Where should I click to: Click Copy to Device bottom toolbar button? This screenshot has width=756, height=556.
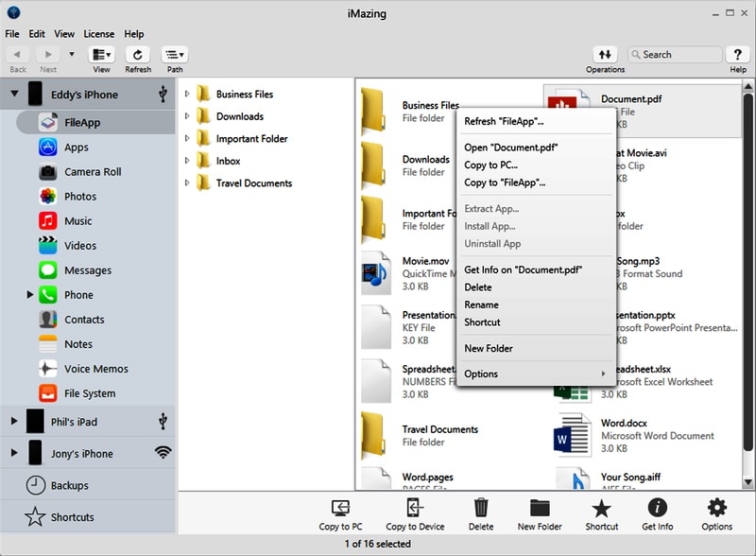click(x=415, y=514)
